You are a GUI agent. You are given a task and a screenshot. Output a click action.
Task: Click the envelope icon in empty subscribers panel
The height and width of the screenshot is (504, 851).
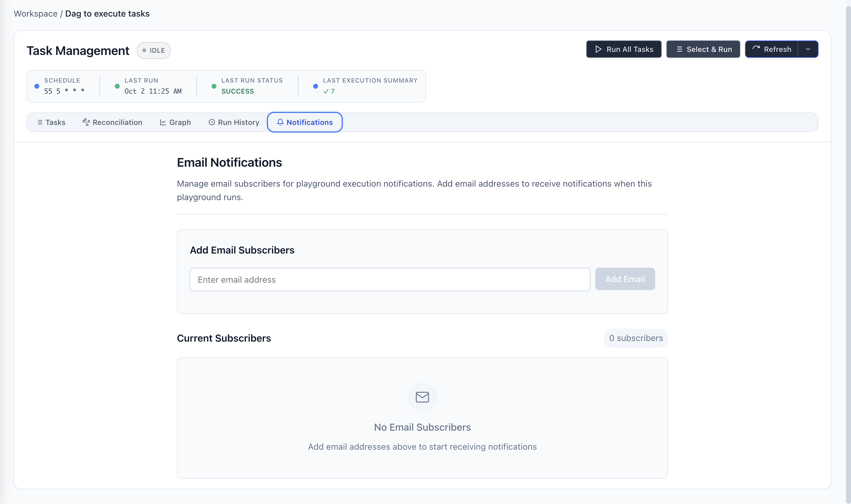[422, 397]
